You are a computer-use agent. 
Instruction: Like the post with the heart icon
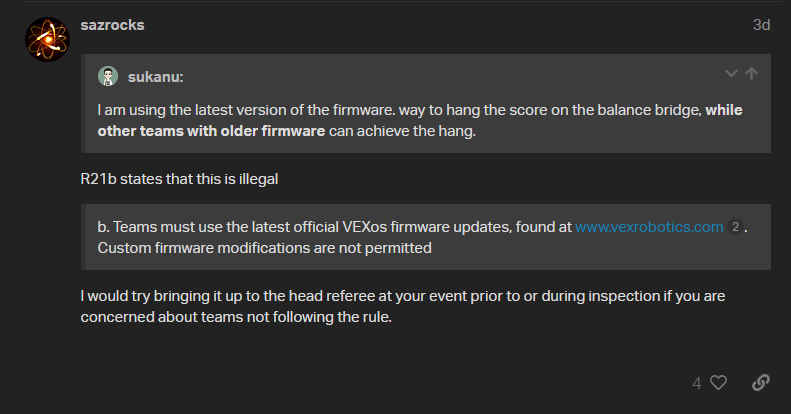[717, 382]
